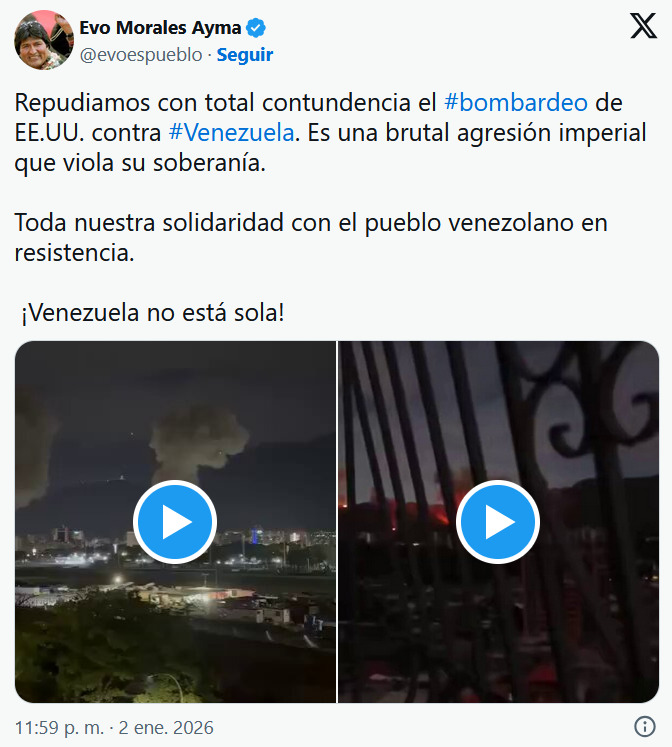The width and height of the screenshot is (672, 747).
Task: Open the #bombardeo hashtag
Action: click(x=516, y=102)
